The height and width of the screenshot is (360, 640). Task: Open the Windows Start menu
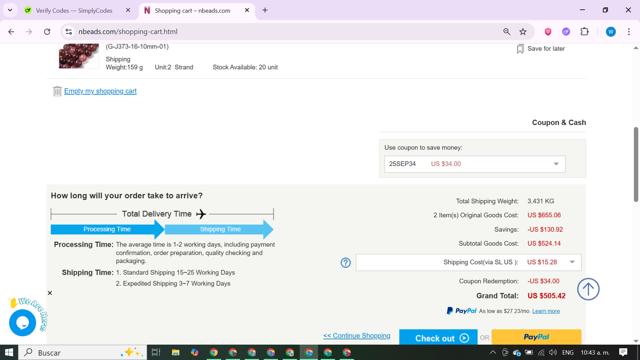[x=9, y=352]
